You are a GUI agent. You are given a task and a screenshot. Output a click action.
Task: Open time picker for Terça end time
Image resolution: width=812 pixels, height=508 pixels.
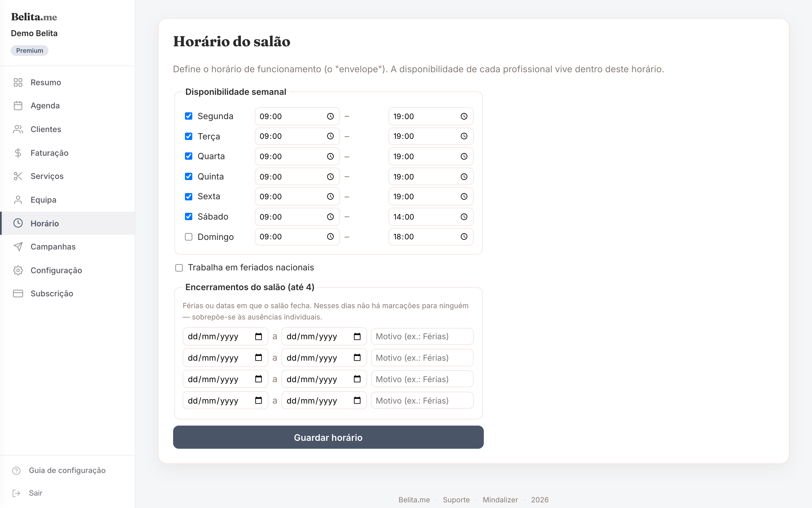(x=464, y=136)
